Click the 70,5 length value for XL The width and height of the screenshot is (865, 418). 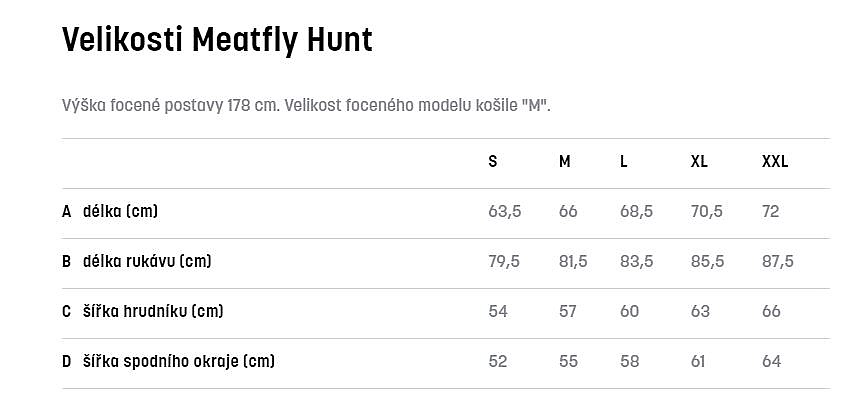[707, 212]
